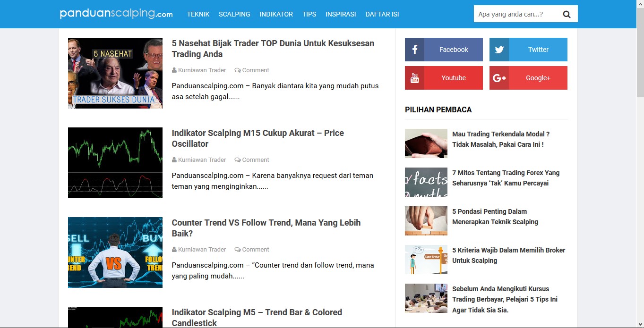The width and height of the screenshot is (644, 328).
Task: Click the Counter Trend VS Follow Trend thumbnail
Action: 115,252
